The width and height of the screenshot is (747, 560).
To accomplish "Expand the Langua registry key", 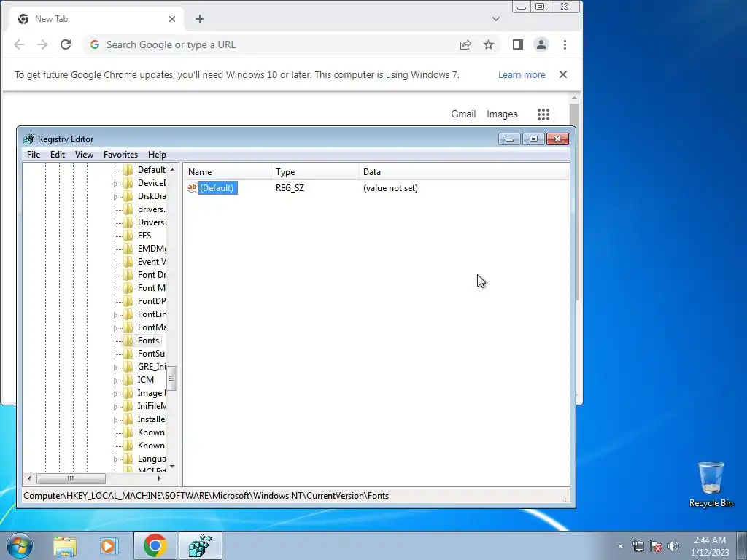I will pos(115,459).
